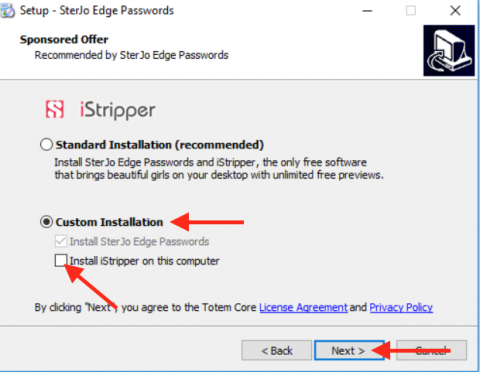
Task: Click the Standard Installation (recommended) label
Action: tap(160, 145)
